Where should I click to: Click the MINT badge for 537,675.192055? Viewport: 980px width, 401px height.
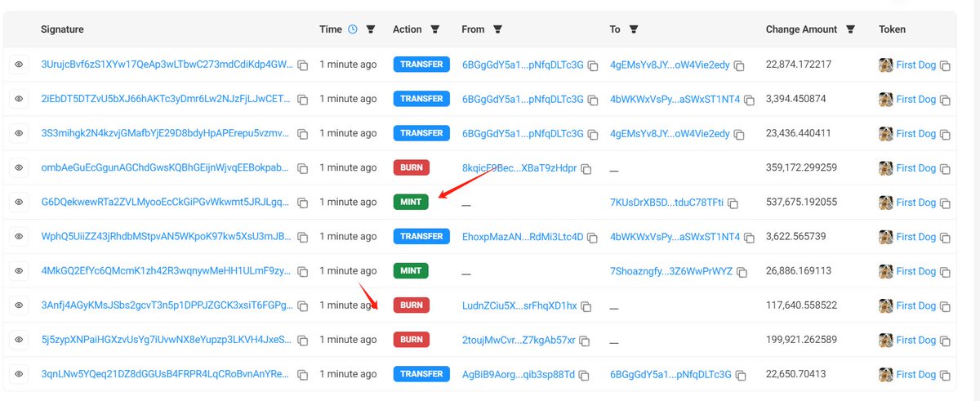click(x=411, y=202)
